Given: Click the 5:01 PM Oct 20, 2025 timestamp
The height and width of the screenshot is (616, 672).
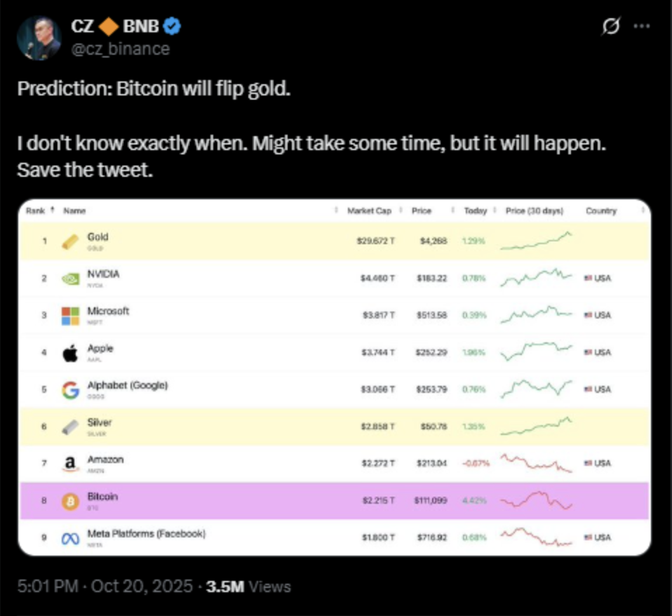Looking at the screenshot, I should pyautogui.click(x=105, y=587).
